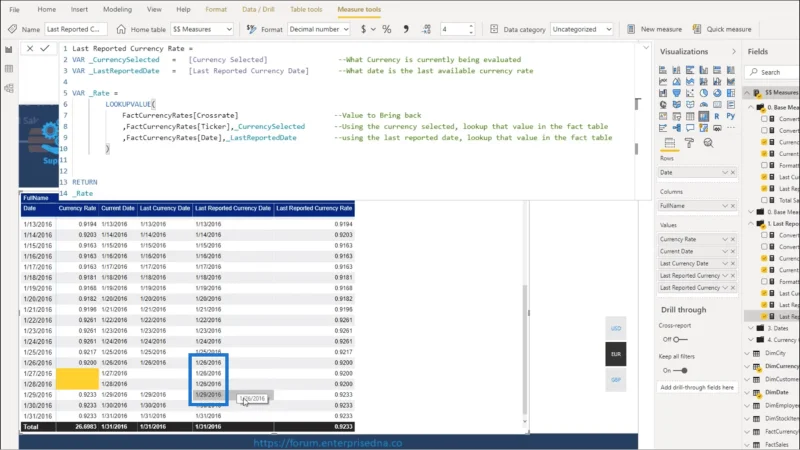Apply percentage format with % button
800x450 pixels.
387,30
